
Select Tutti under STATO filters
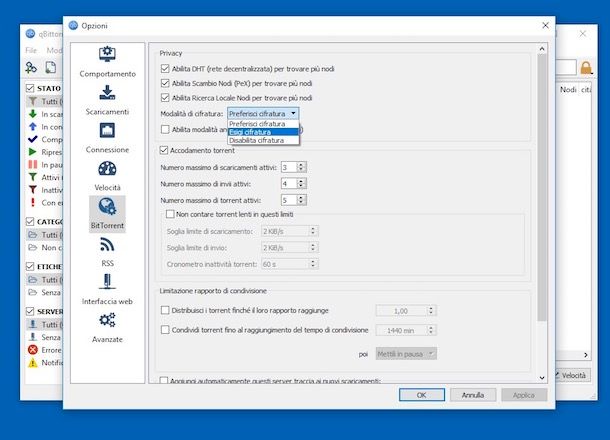click(x=45, y=102)
